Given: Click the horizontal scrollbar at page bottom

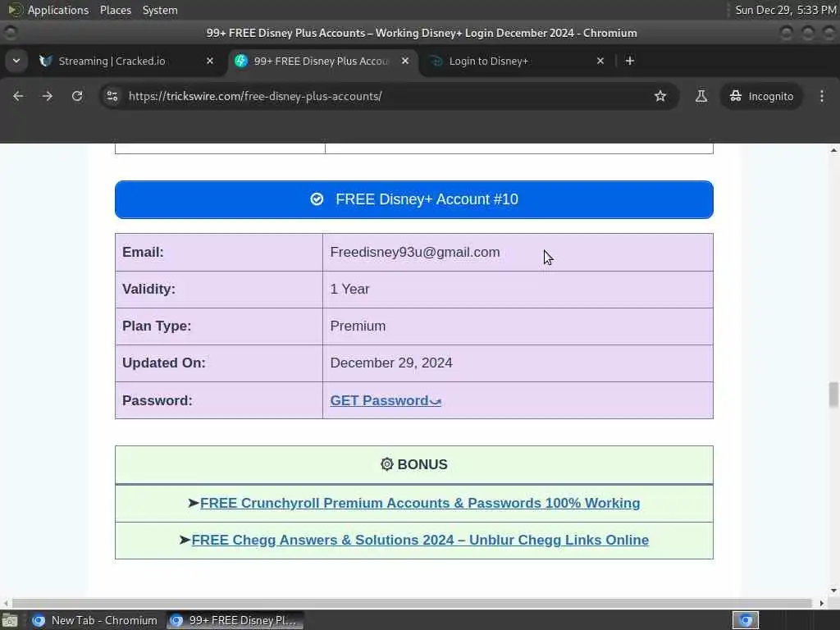Looking at the screenshot, I should pos(412,603).
